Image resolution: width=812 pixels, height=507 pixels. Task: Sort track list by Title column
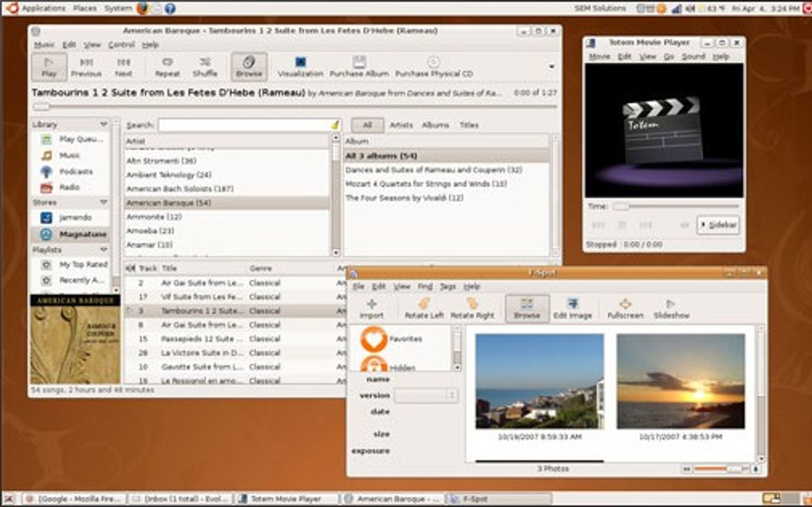[203, 268]
